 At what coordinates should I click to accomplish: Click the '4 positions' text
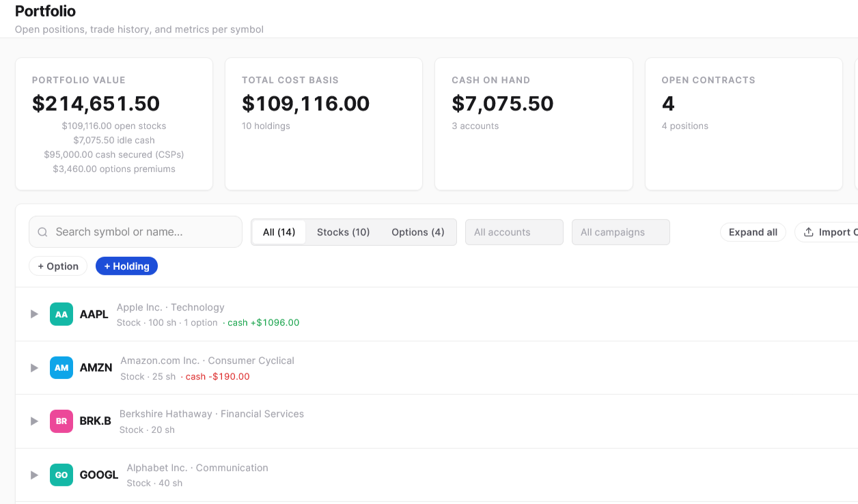pyautogui.click(x=685, y=126)
